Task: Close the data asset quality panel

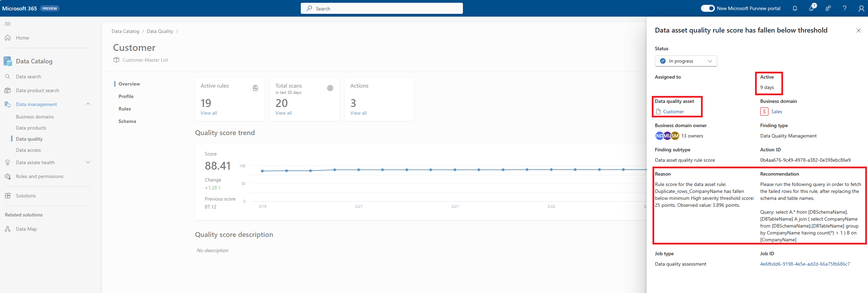Action: [x=858, y=30]
